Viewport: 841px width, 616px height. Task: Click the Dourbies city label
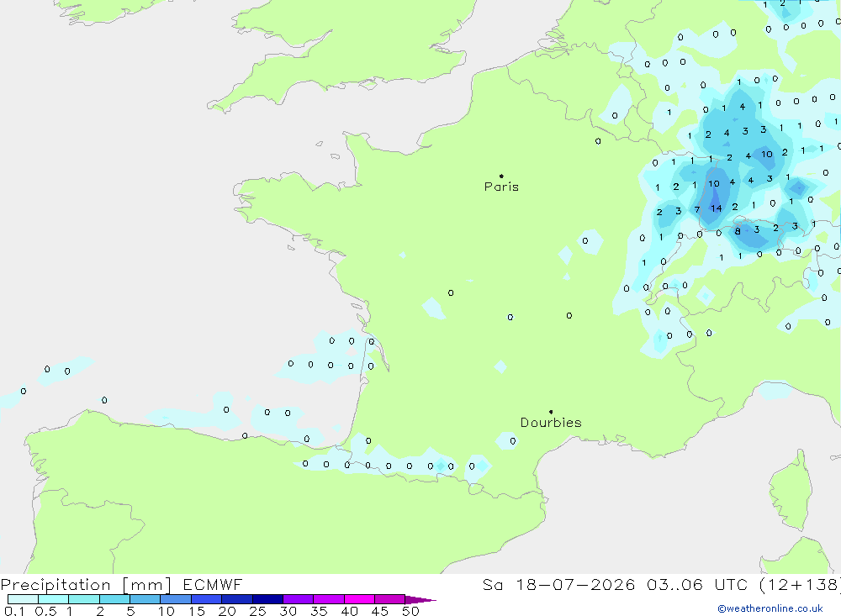point(551,423)
